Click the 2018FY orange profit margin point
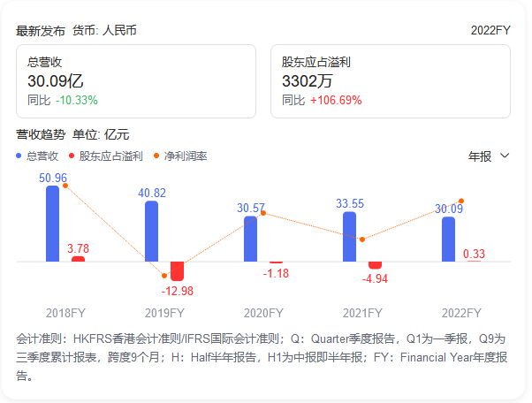Viewport: 532px width, 403px height. point(65,186)
